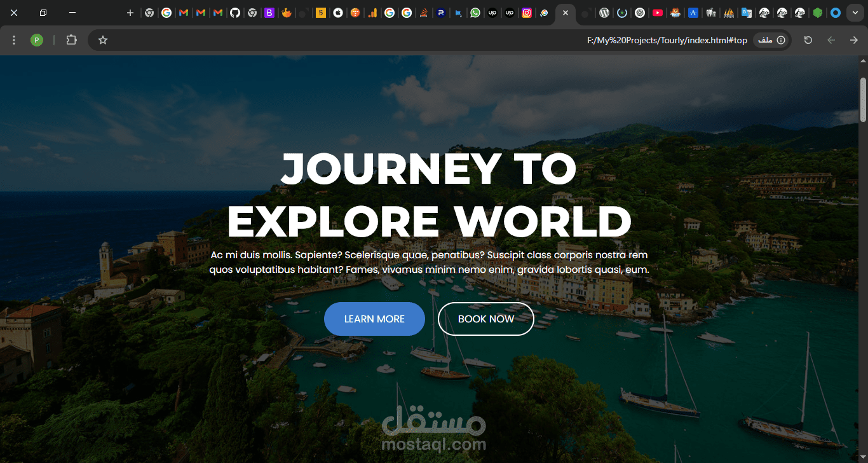Viewport: 868px width, 463px height.
Task: Open the Apple logo tab
Action: click(x=338, y=13)
